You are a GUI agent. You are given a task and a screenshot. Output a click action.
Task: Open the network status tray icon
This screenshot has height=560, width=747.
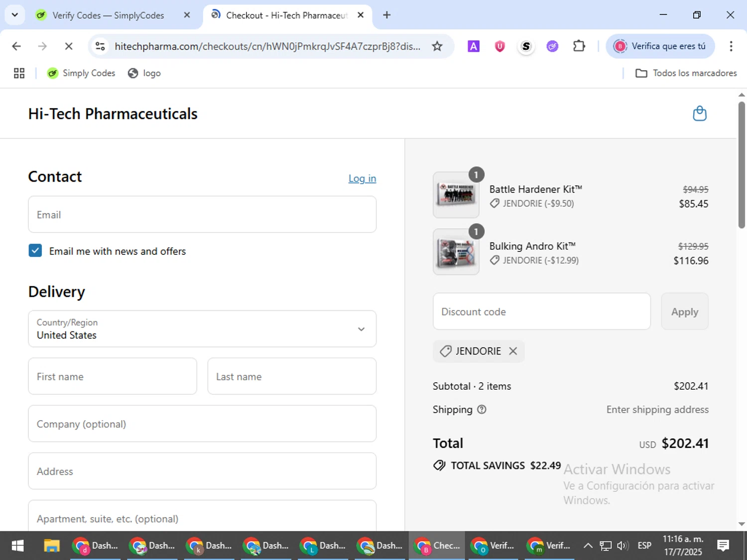[x=605, y=546]
